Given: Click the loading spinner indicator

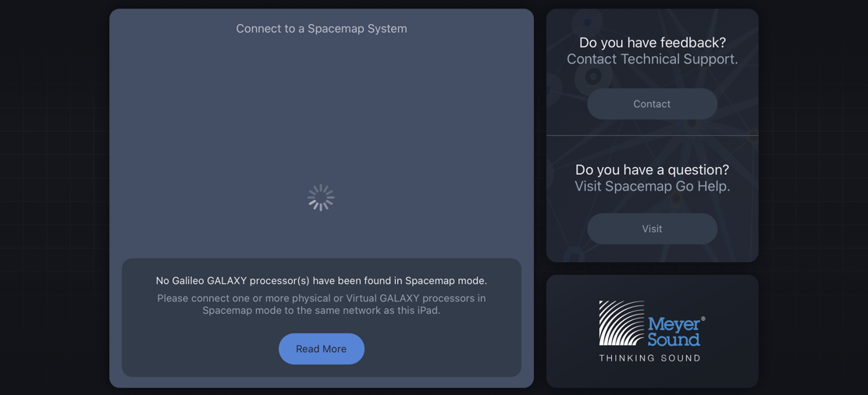Looking at the screenshot, I should tap(321, 197).
